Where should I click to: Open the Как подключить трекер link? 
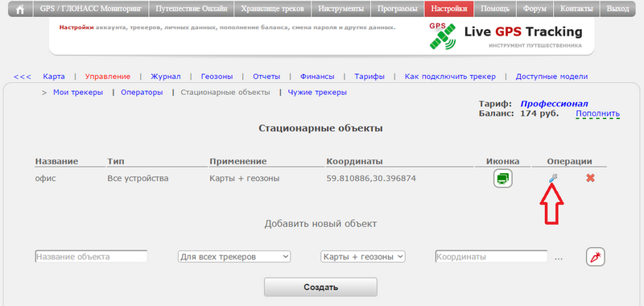click(450, 76)
